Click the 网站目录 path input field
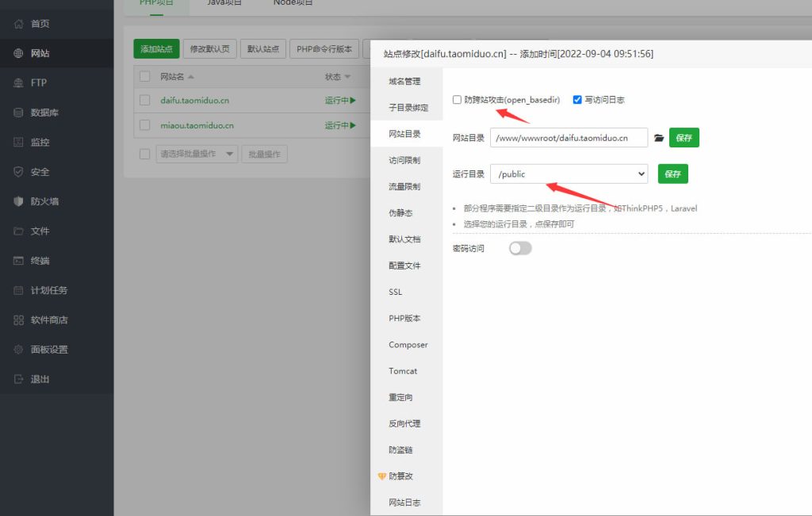The image size is (812, 516). point(569,138)
